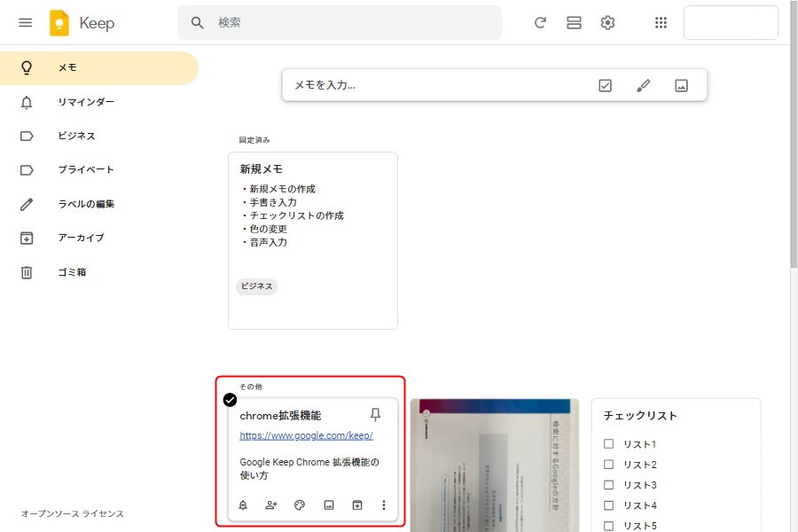
Task: Create a new checklist note
Action: coord(605,86)
